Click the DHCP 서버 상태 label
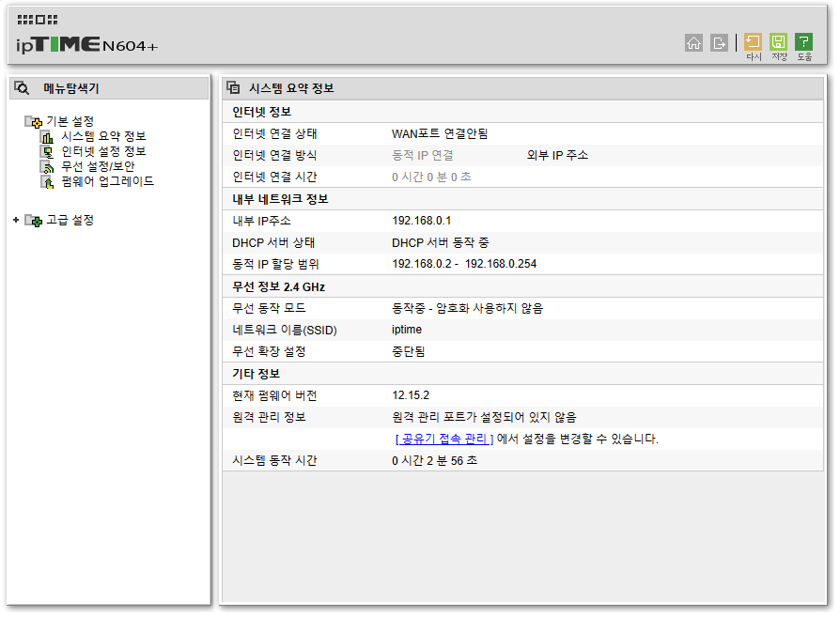Screen dimensions: 840x617 (273, 243)
